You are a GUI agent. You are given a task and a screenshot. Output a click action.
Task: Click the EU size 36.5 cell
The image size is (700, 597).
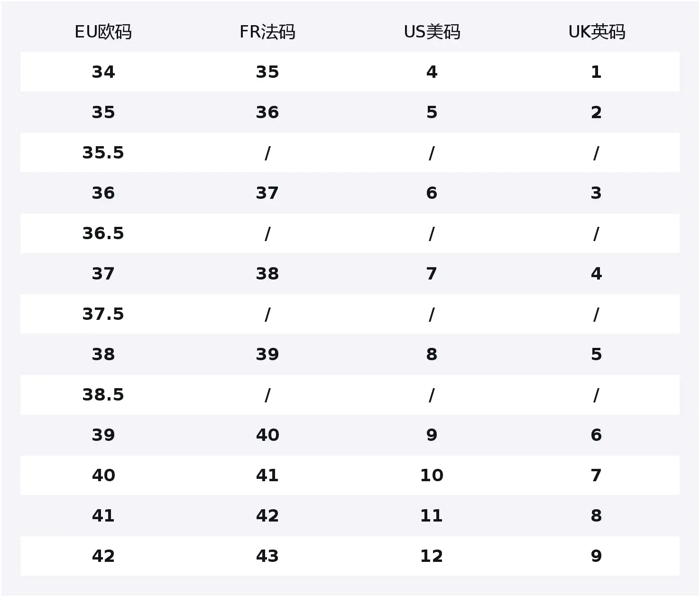pyautogui.click(x=103, y=233)
